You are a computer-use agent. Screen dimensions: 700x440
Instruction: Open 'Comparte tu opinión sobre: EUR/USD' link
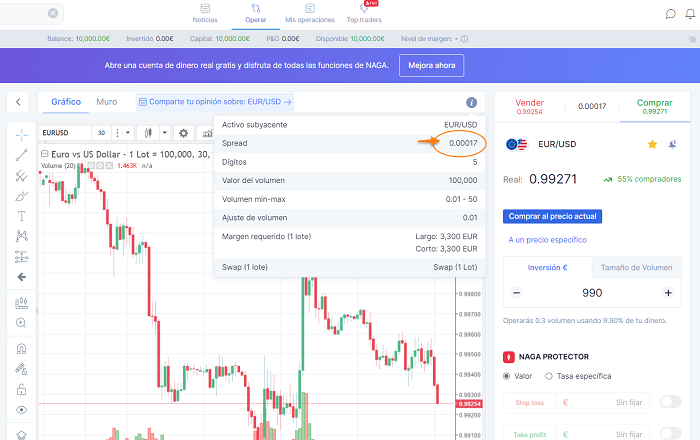tap(215, 102)
